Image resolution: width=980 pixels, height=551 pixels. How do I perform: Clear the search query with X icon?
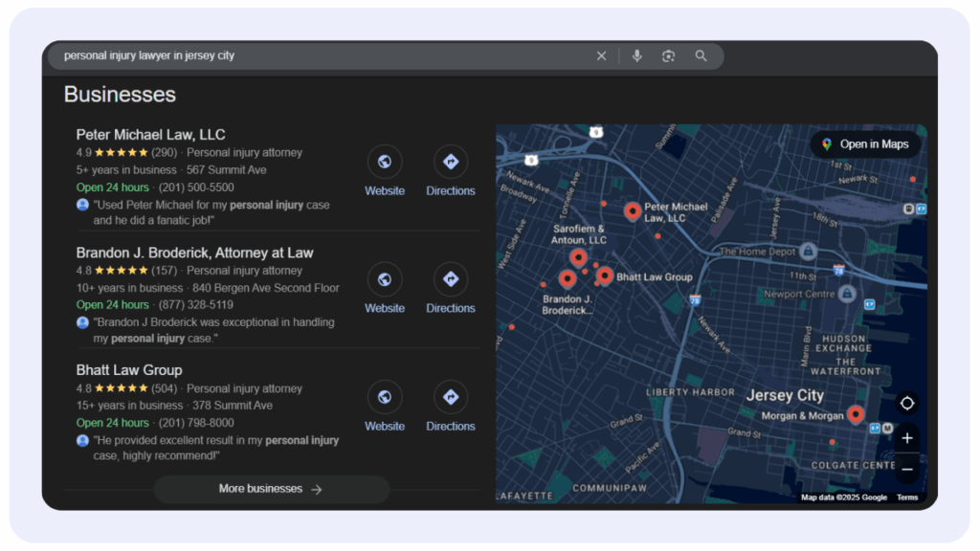pos(601,56)
